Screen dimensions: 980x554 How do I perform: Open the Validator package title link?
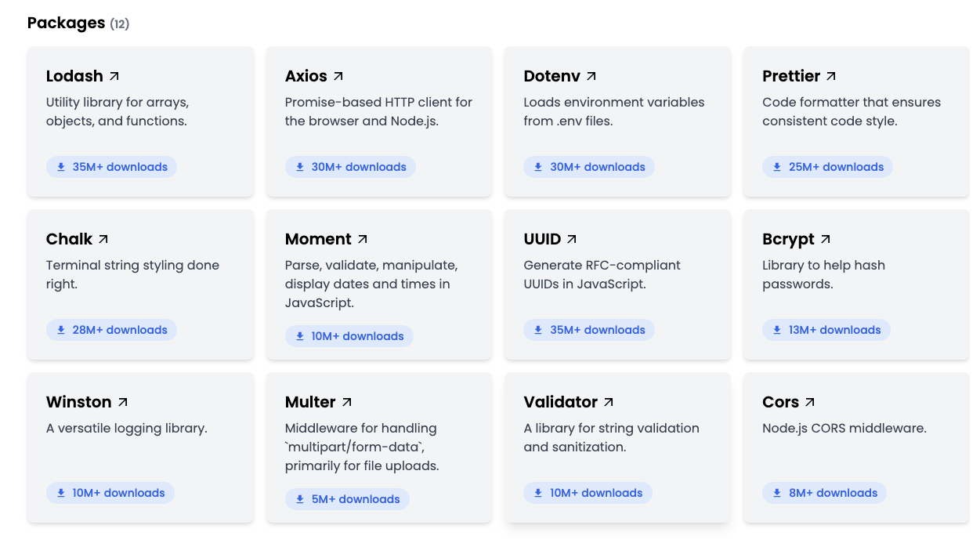(561, 402)
